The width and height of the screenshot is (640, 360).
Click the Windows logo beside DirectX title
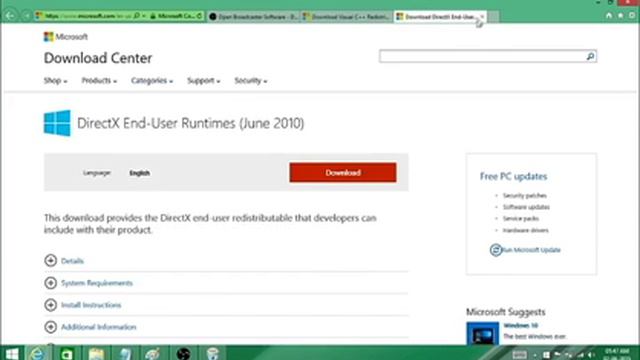57,123
